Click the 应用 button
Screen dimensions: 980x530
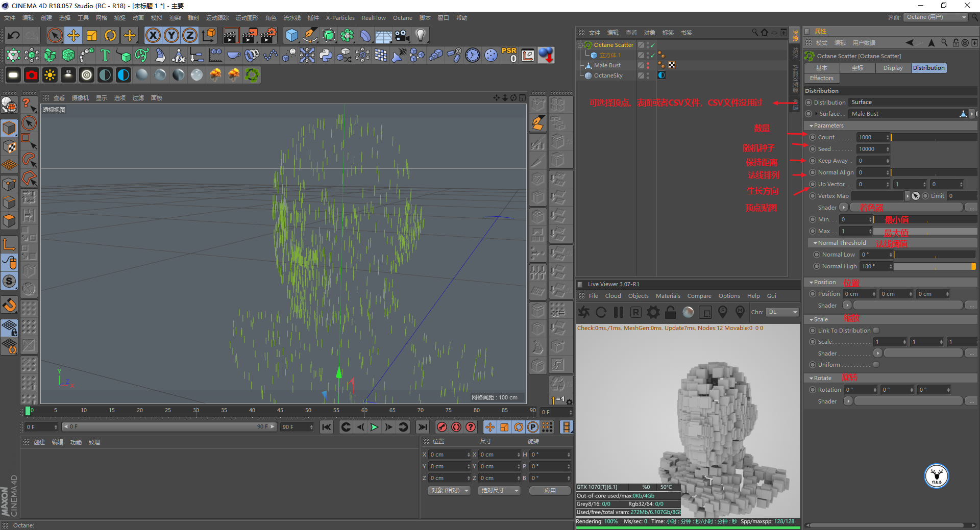click(550, 490)
